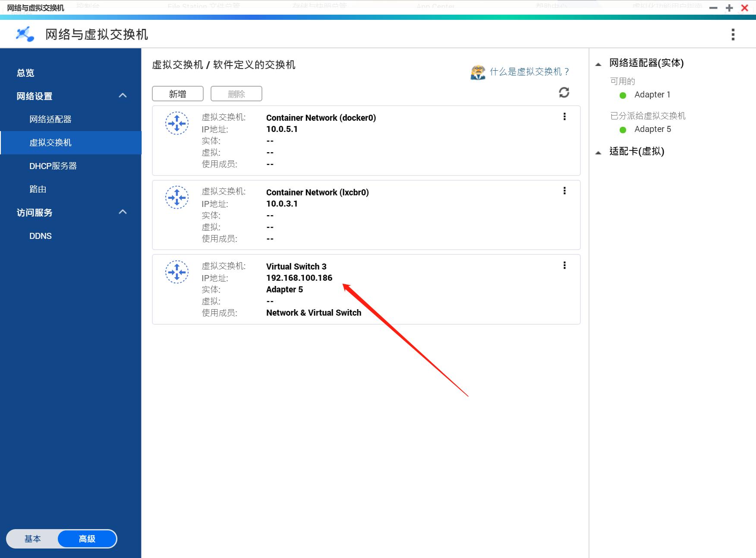Click the green status dot beside Adapter 1
The image size is (756, 558).
[x=622, y=95]
